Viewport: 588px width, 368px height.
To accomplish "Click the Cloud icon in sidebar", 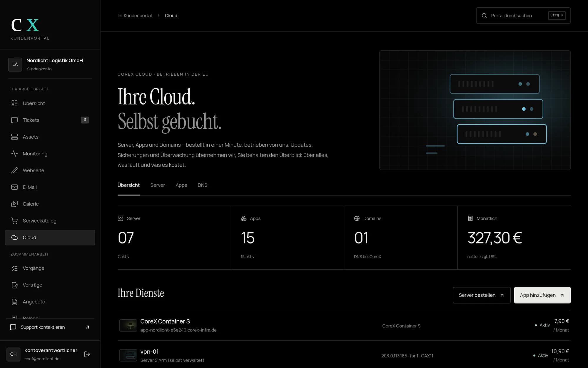I will (x=14, y=238).
